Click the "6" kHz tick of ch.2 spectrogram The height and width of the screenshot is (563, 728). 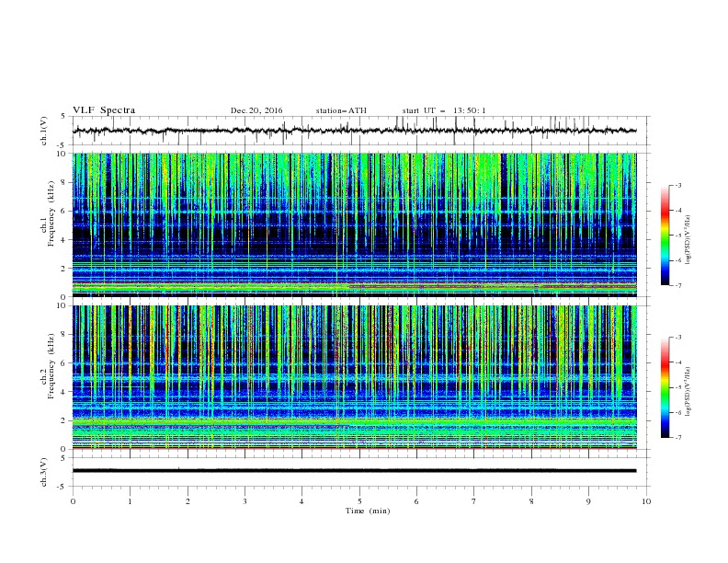[x=65, y=362]
